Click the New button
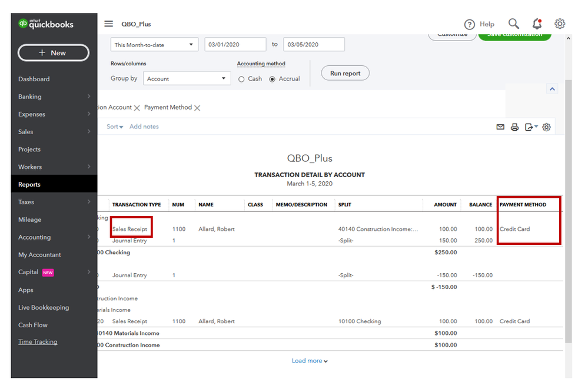The width and height of the screenshot is (588, 382). [x=53, y=53]
